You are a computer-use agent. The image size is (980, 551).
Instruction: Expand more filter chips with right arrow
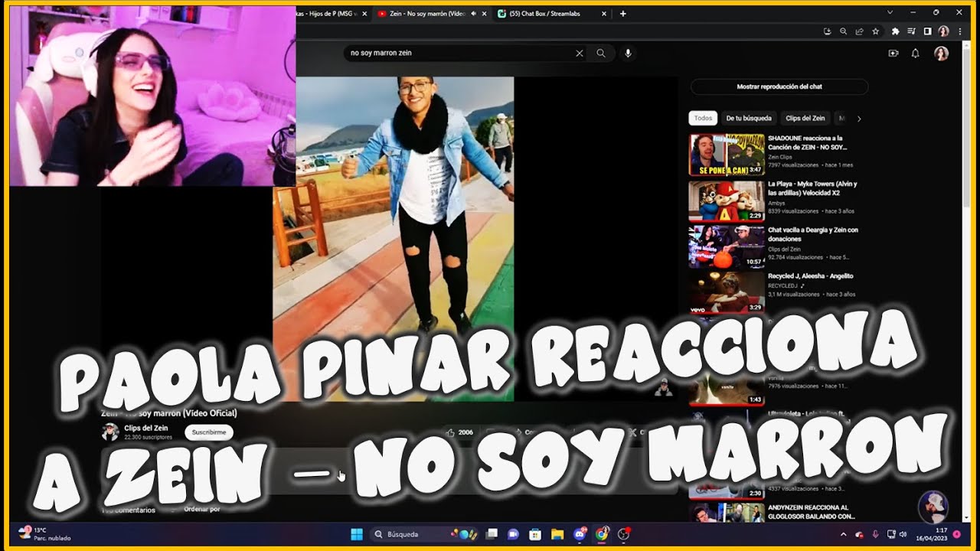[x=859, y=119]
